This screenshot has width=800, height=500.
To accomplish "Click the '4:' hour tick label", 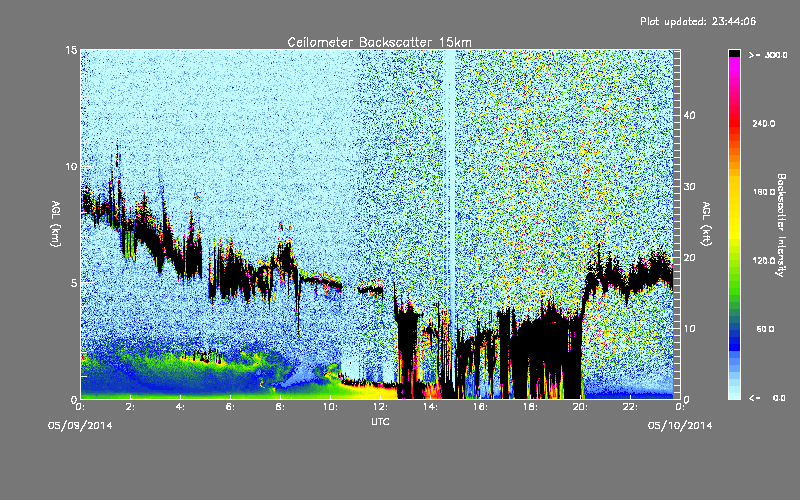I will (181, 407).
